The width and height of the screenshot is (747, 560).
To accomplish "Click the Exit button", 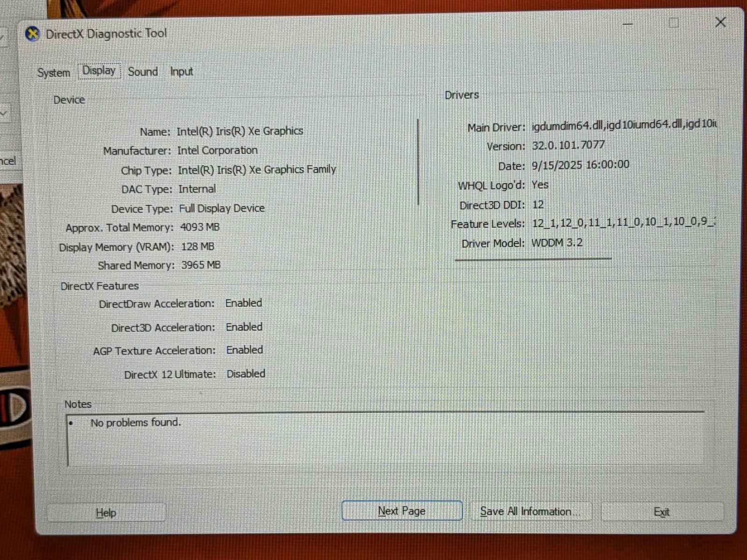I will tap(662, 512).
